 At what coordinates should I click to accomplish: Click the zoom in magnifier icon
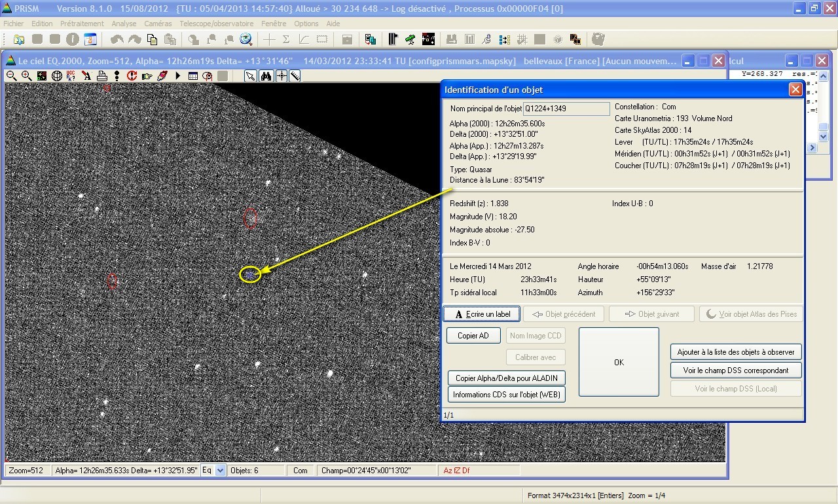pos(26,76)
